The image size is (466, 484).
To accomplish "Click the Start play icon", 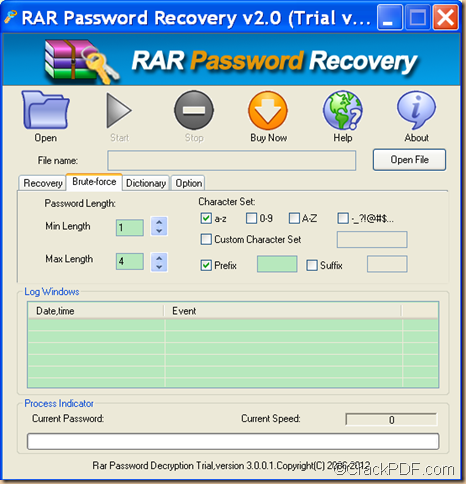I will tap(119, 110).
